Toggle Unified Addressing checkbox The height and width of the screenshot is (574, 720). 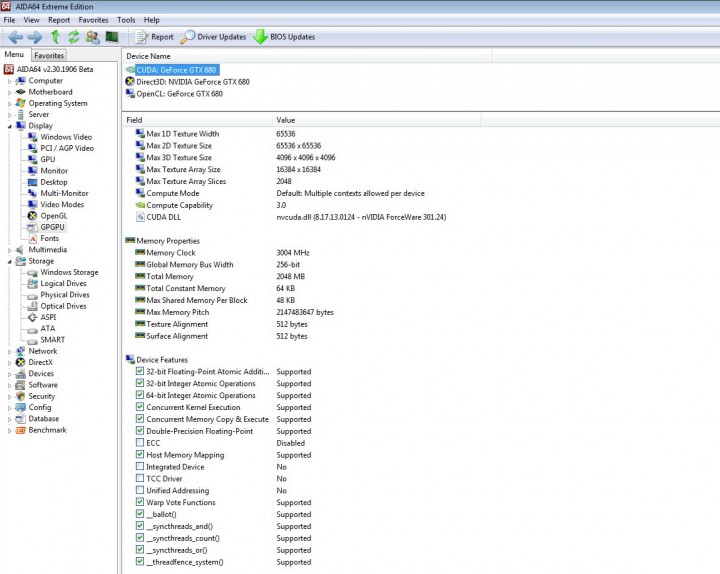coord(140,490)
